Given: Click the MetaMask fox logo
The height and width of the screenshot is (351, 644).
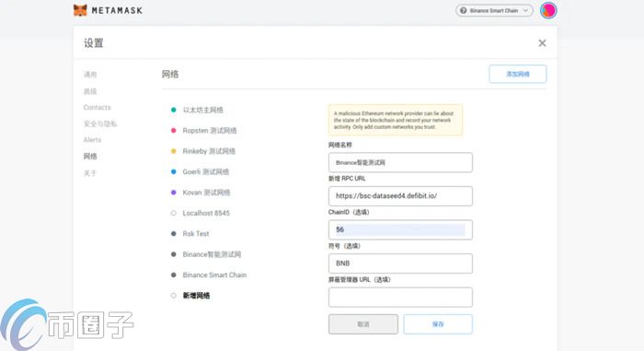Looking at the screenshot, I should click(x=80, y=10).
